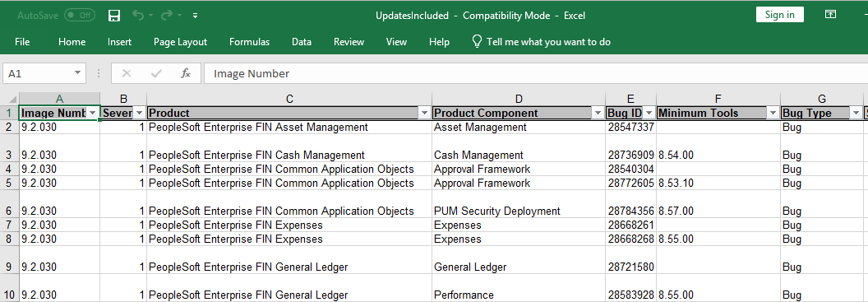This screenshot has height=302, width=868.
Task: Open the Minimum Tools filter dropdown
Action: click(774, 113)
